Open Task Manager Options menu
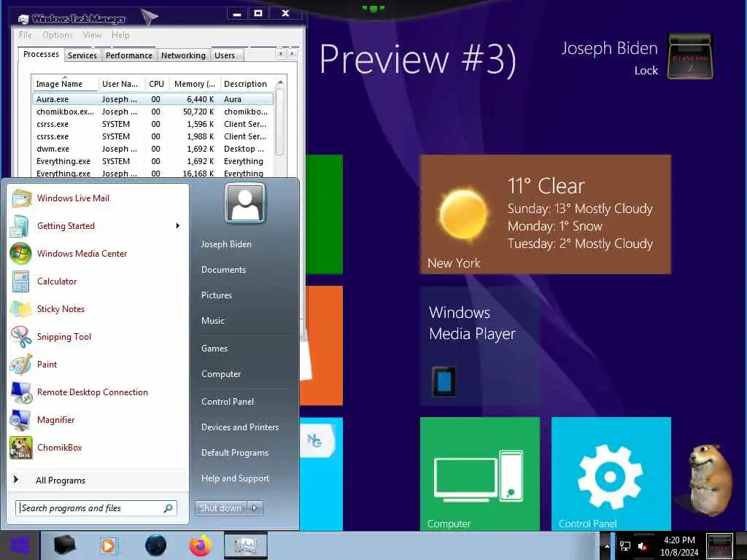Viewport: 747px width, 560px height. 57,35
